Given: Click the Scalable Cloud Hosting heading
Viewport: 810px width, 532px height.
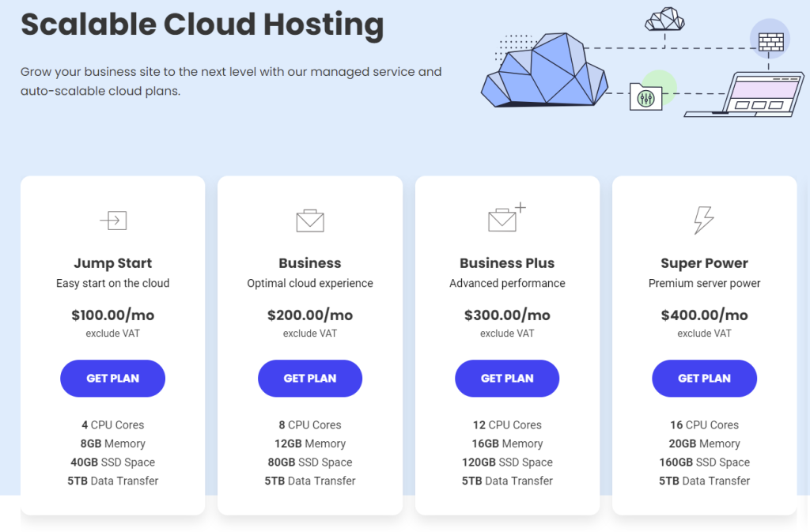Looking at the screenshot, I should pyautogui.click(x=202, y=25).
